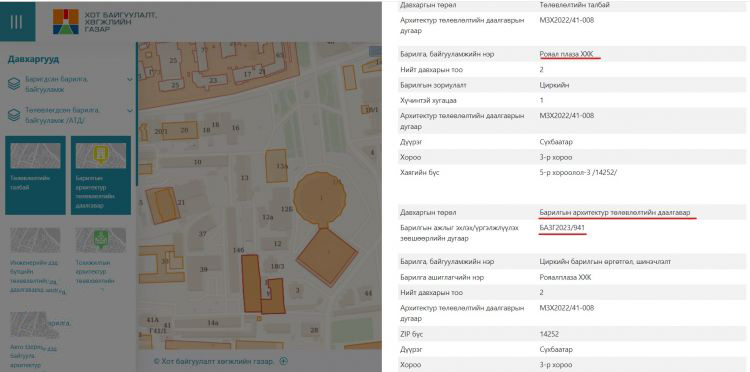Click the Хот байгуулалт хөгжлийн газар copyright link
Image resolution: width=750 pixels, height=372 pixels.
214,361
